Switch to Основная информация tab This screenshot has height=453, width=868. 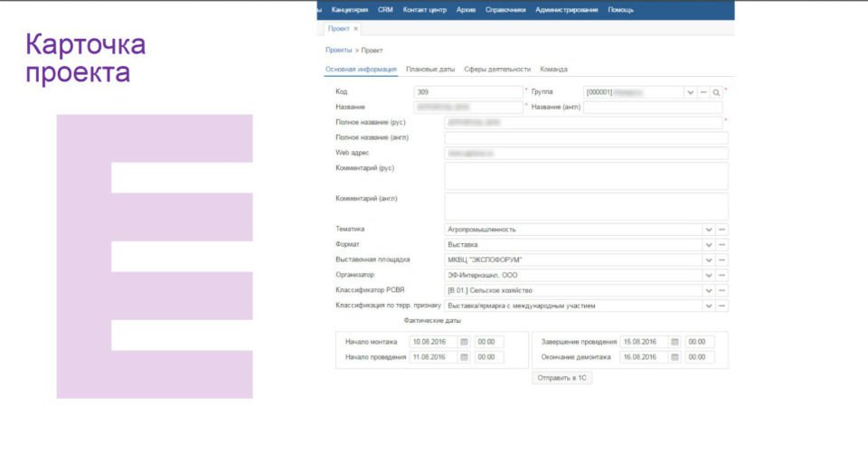[361, 70]
